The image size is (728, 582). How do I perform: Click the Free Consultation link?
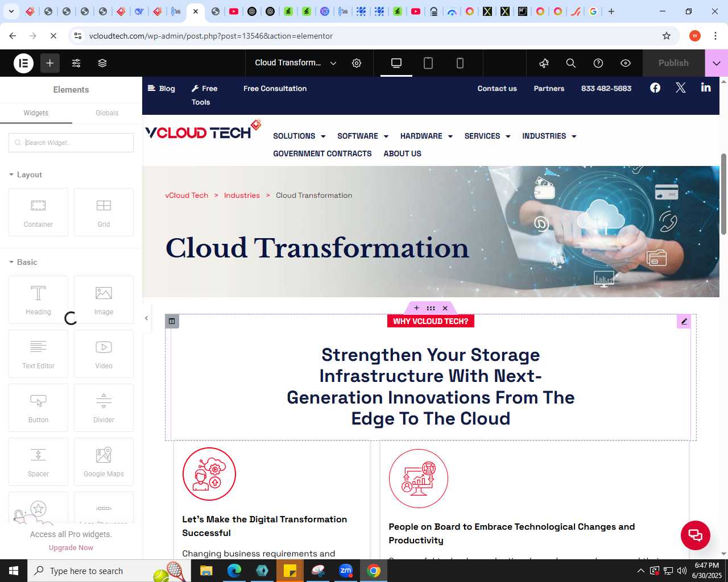[x=275, y=89]
